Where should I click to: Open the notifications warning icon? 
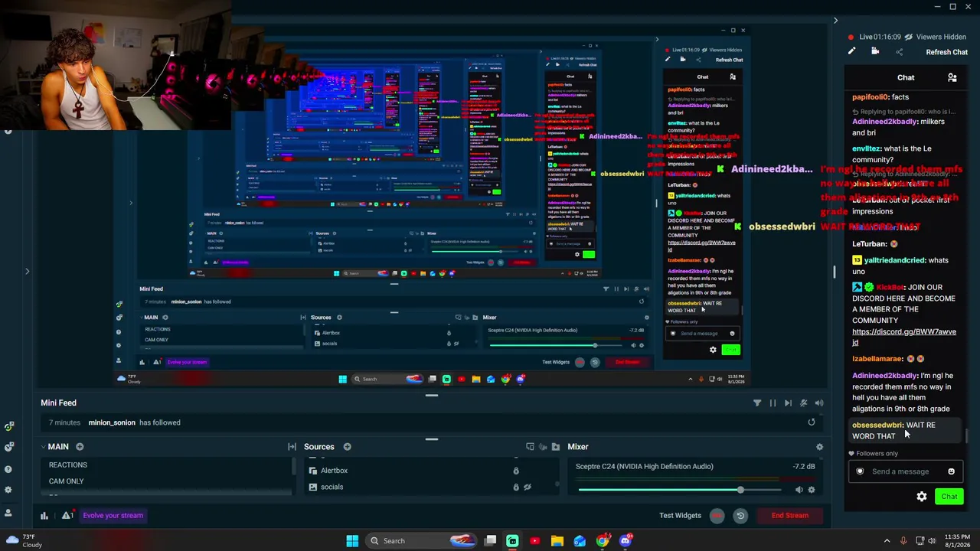(x=67, y=516)
